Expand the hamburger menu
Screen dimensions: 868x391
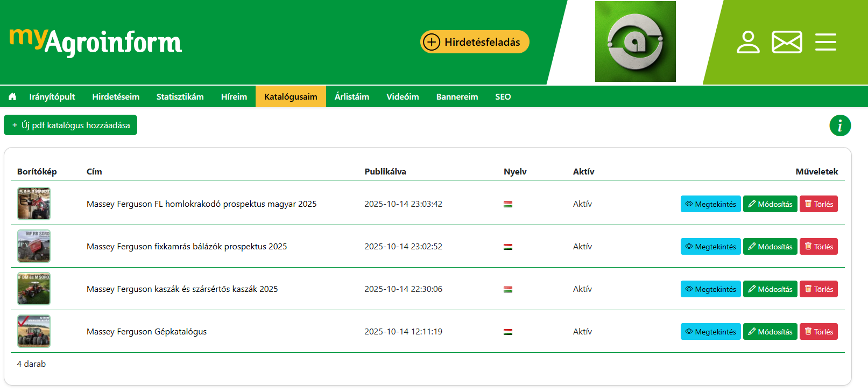(825, 42)
